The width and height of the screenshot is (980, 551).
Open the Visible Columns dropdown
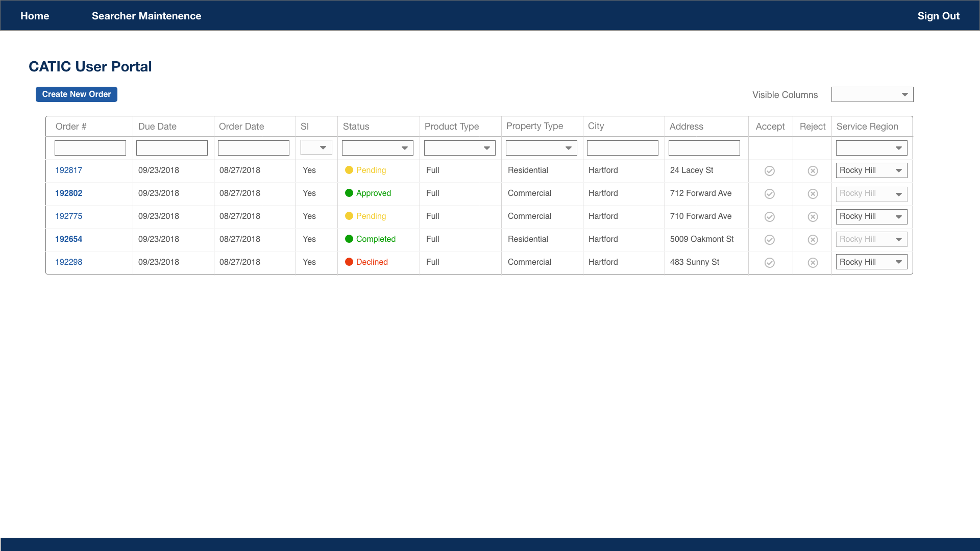872,94
